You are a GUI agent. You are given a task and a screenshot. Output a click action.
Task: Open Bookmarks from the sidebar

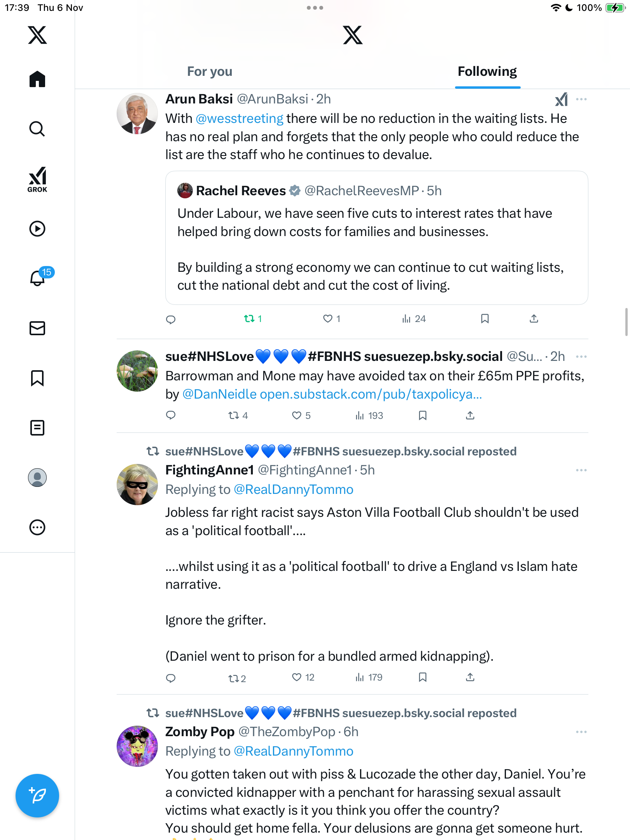[37, 378]
